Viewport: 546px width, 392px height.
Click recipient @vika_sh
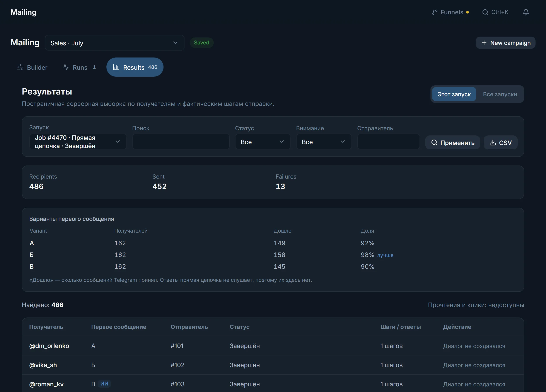[43, 365]
